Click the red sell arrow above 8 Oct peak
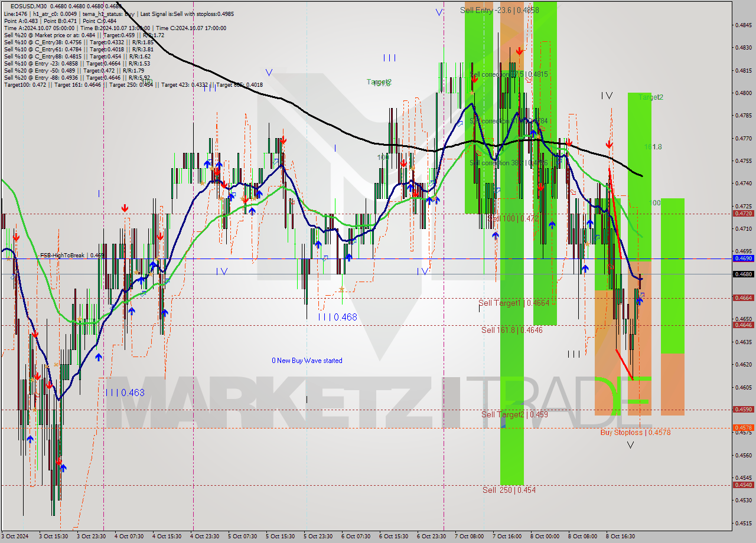756x543 pixels. pos(609,144)
